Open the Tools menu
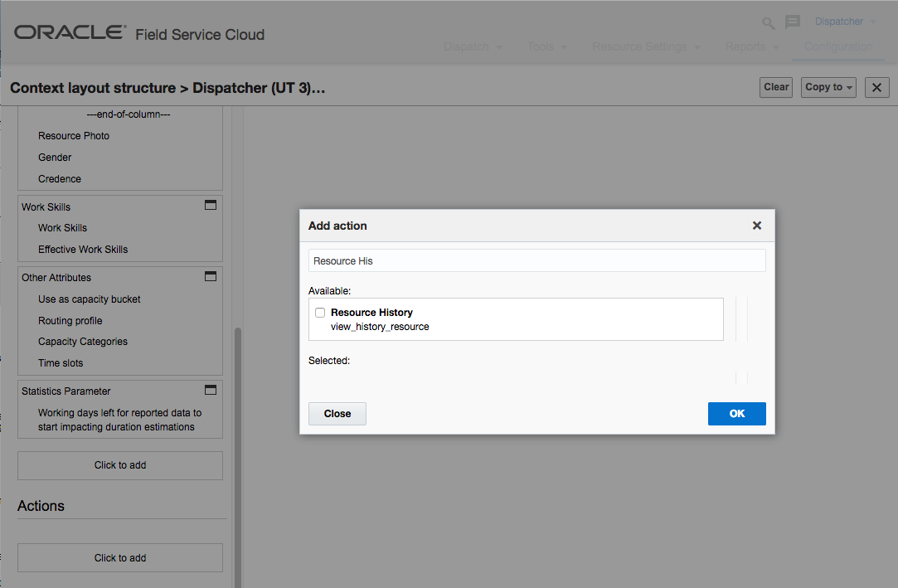Image resolution: width=898 pixels, height=588 pixels. click(547, 46)
